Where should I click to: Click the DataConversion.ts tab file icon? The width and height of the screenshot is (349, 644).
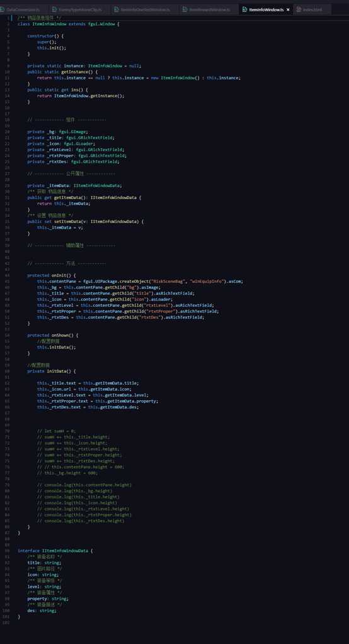point(3,9)
